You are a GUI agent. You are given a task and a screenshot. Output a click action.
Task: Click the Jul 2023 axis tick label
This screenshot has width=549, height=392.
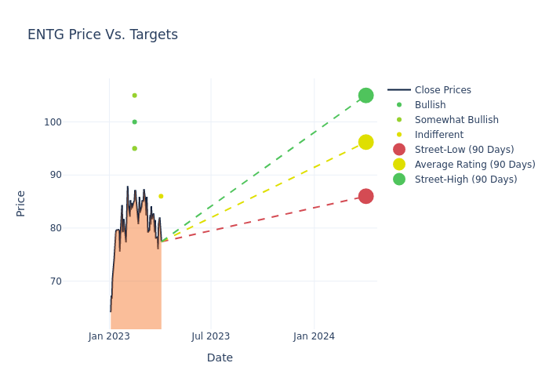tap(211, 336)
